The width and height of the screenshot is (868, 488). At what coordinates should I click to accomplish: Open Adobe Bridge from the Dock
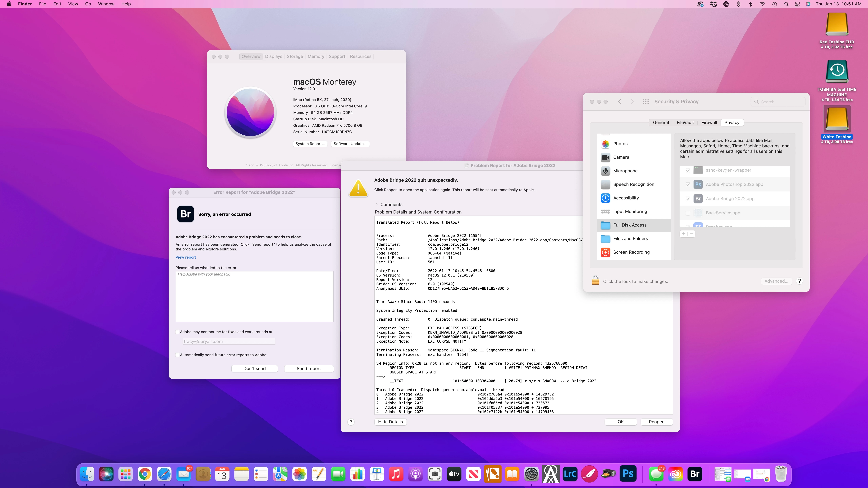[695, 474]
